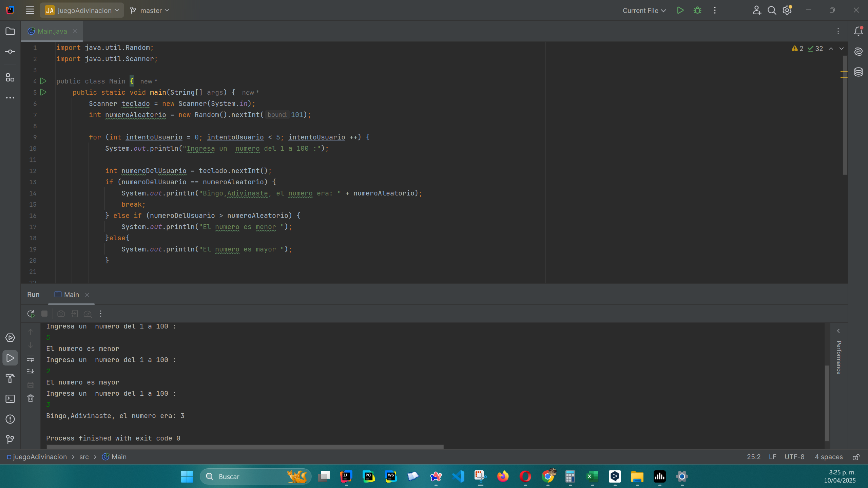
Task: Open the Structure tool window
Action: [10, 78]
